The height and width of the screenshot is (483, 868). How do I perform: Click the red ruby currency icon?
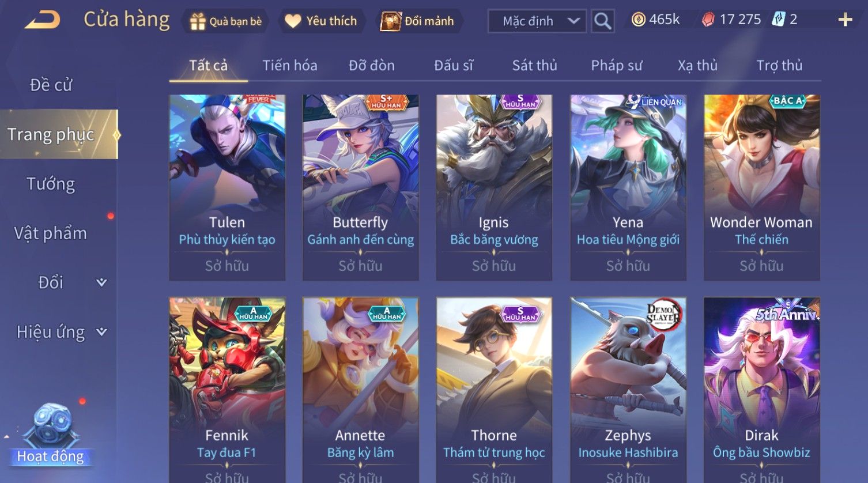pyautogui.click(x=708, y=20)
